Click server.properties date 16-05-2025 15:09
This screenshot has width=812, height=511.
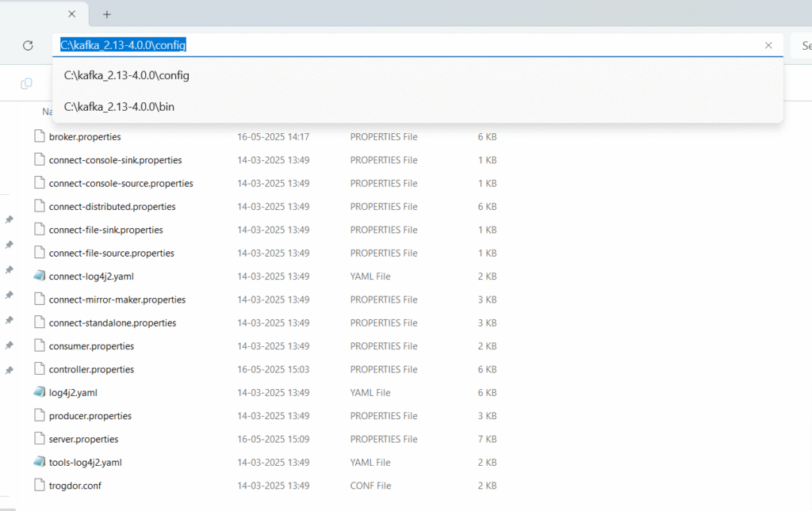coord(274,440)
